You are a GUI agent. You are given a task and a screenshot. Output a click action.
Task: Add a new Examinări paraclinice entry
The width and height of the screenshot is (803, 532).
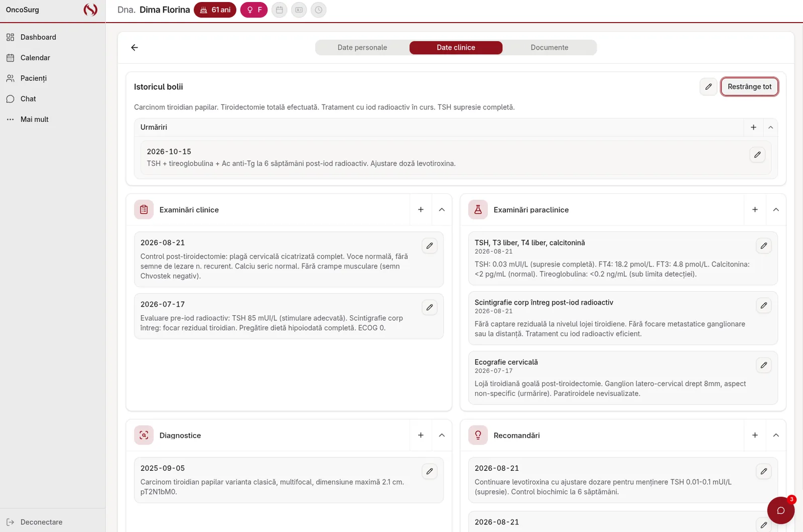tap(755, 210)
